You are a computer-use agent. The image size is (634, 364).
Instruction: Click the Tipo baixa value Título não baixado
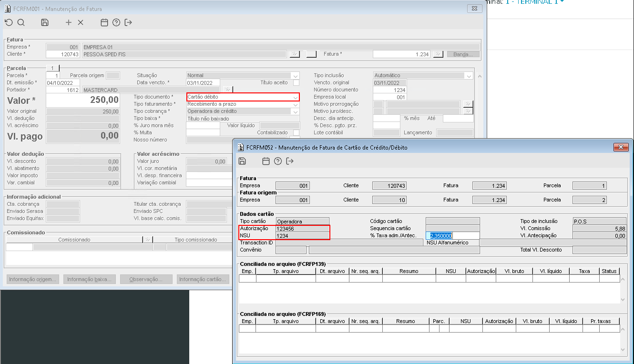(243, 118)
